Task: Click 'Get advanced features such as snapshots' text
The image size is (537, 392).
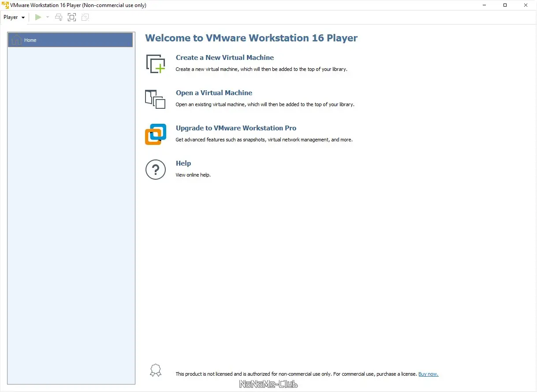Action: (264, 140)
